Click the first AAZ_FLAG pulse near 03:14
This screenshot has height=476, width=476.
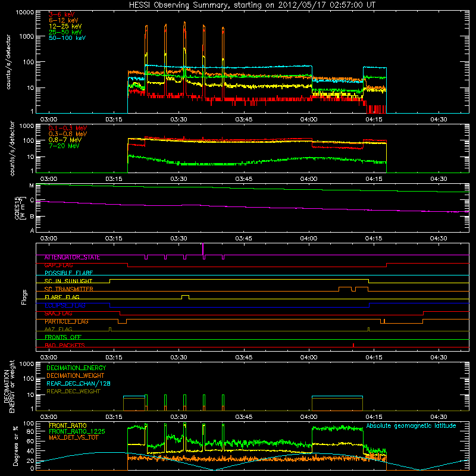(x=110, y=329)
